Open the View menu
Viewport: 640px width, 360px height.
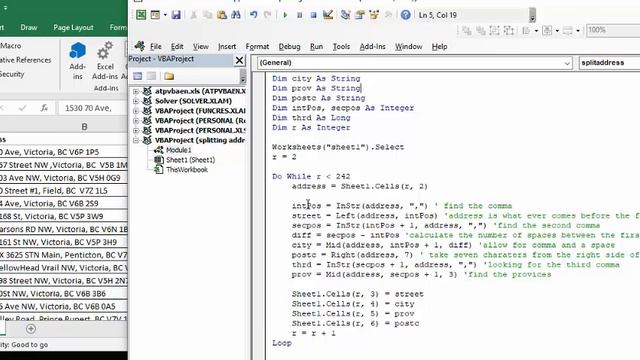[200, 47]
